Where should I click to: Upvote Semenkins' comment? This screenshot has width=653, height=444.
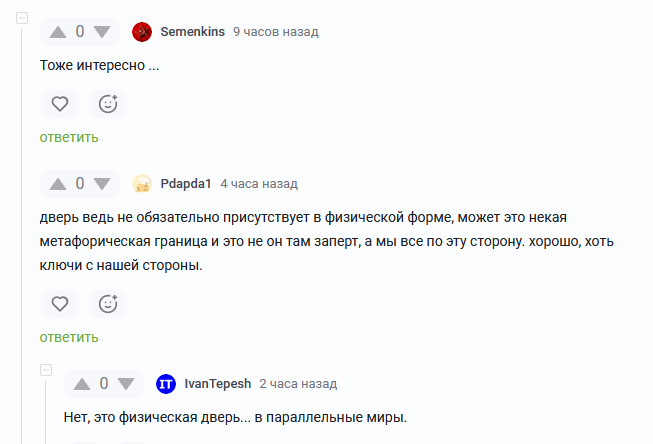coord(58,32)
